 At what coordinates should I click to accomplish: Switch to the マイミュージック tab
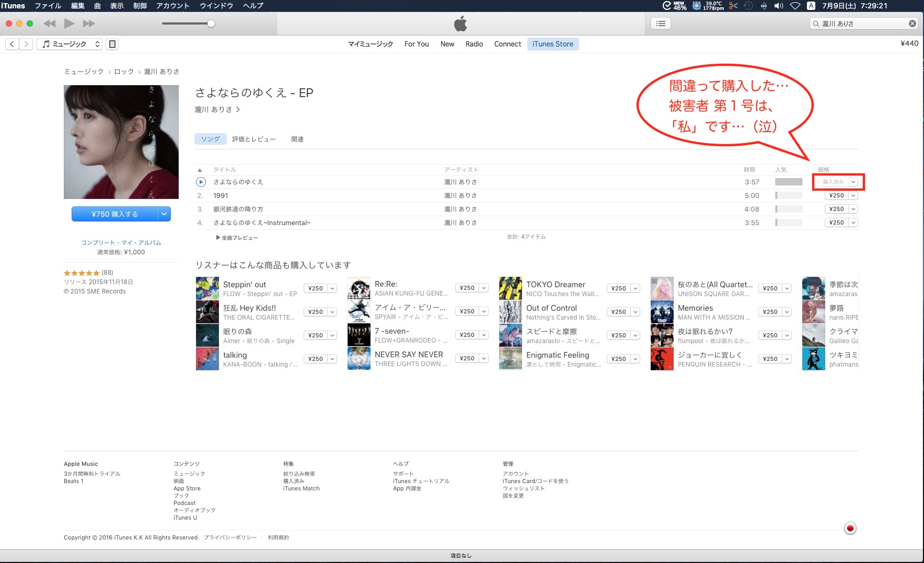(x=371, y=44)
